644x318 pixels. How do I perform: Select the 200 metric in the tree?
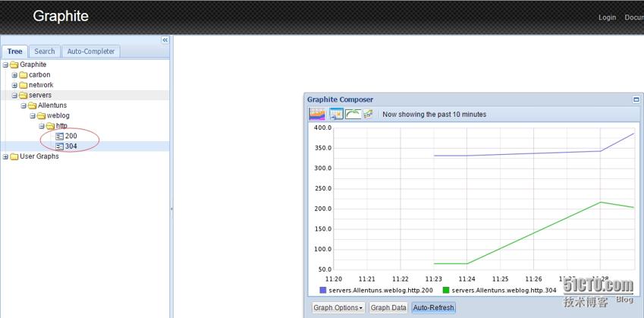tap(71, 136)
